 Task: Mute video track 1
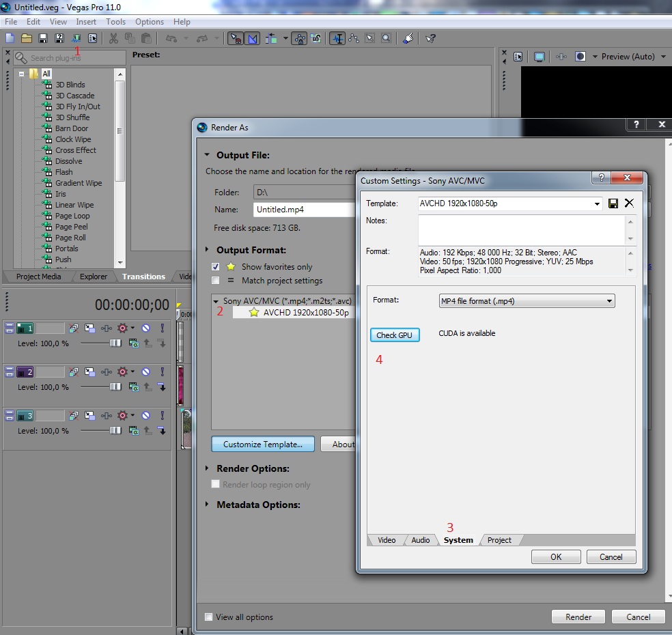(145, 328)
